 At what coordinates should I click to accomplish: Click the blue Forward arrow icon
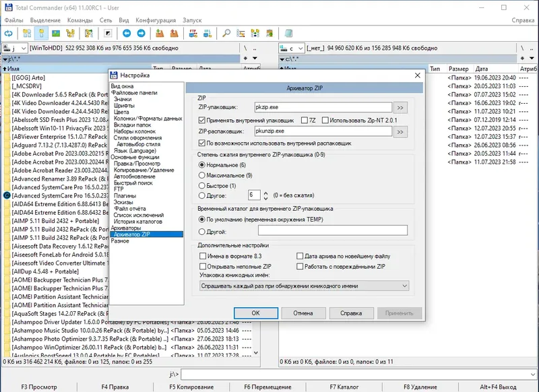tap(141, 33)
